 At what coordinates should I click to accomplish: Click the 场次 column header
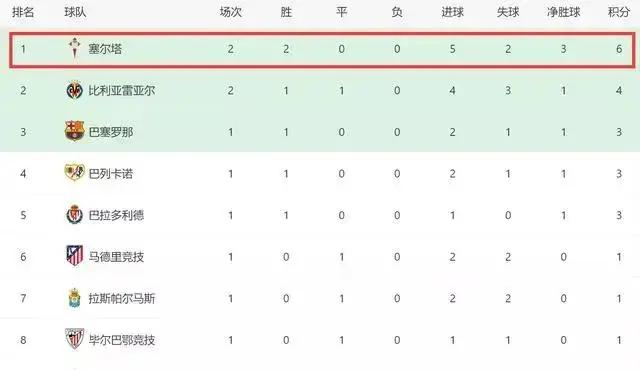tap(231, 12)
